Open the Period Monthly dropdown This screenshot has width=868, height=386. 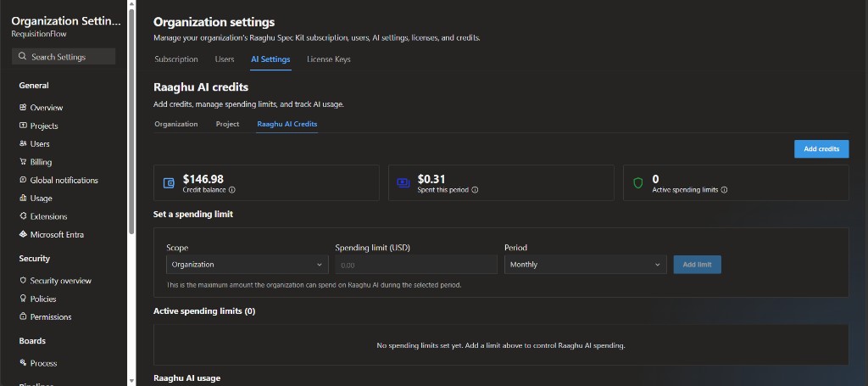(x=585, y=265)
